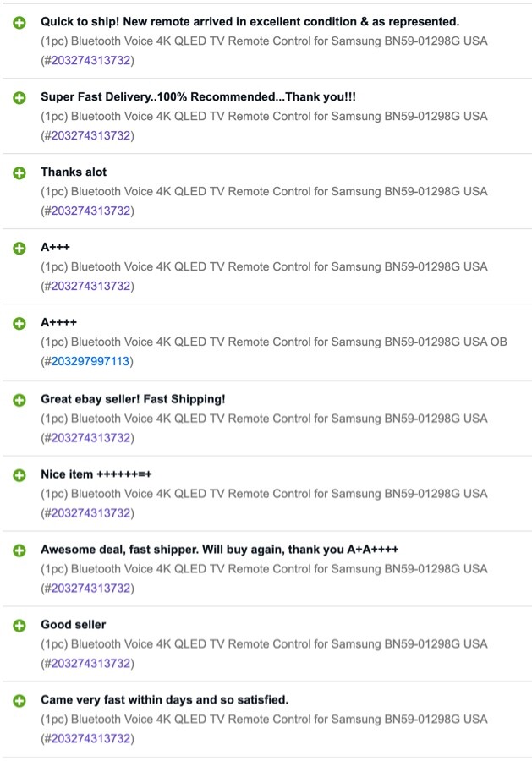Screen dimensions: 532x761
Task: Open item number link under 'Nice item' feedback
Action: pyautogui.click(x=90, y=513)
